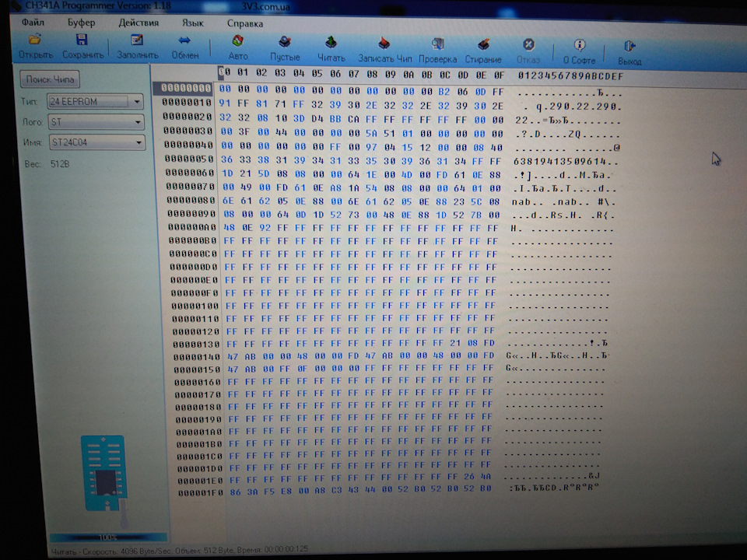Open the Буфер menu
The image size is (747, 560).
coord(81,23)
